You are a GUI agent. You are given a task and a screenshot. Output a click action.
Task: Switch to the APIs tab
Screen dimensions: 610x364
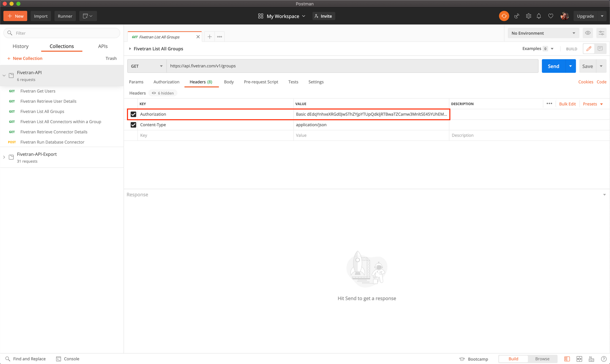103,46
